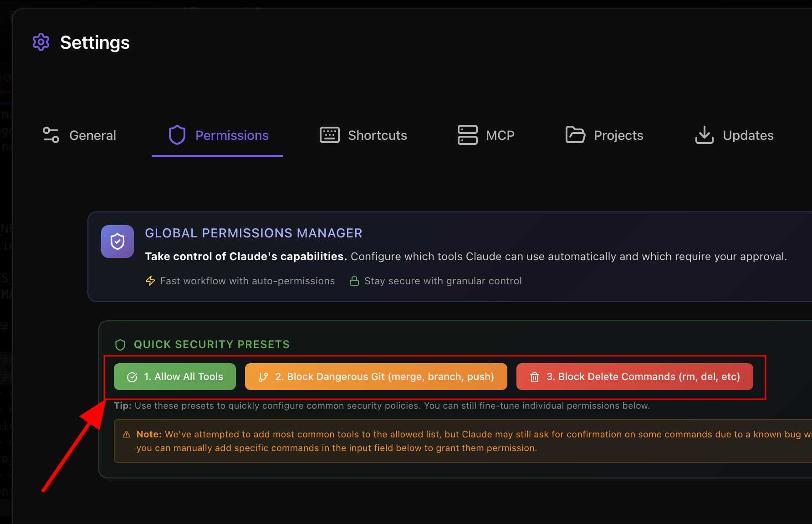812x524 pixels.
Task: Apply the Allow All Tools preset
Action: (x=175, y=376)
